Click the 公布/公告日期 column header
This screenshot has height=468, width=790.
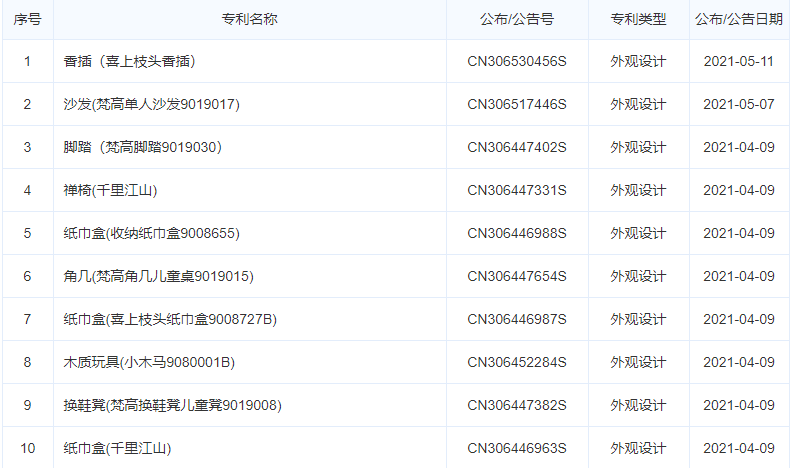[x=739, y=19]
